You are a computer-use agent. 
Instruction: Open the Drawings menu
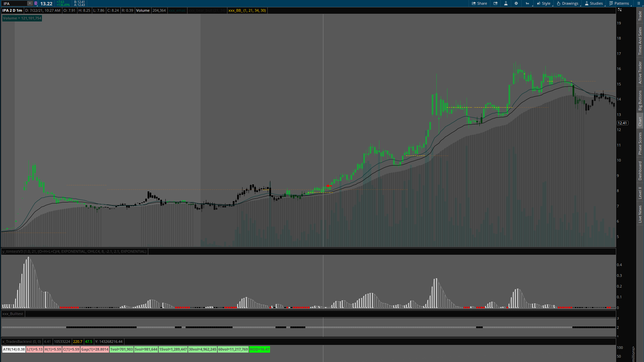coord(568,3)
